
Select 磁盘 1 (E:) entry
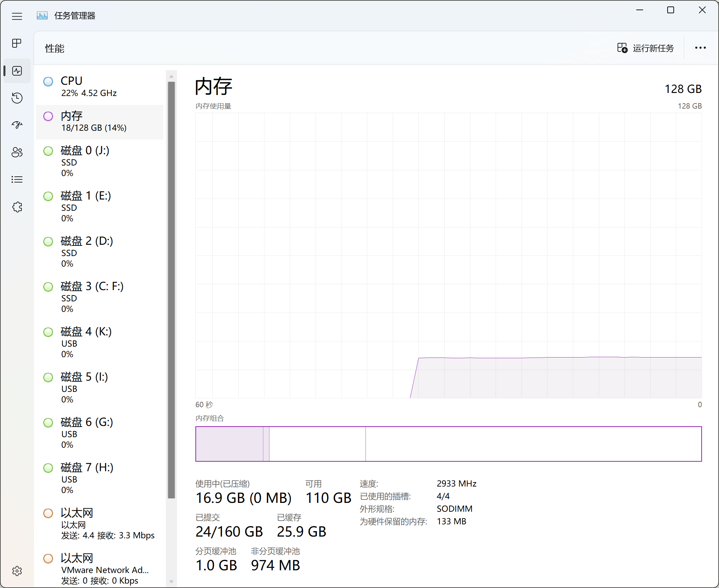click(100, 207)
